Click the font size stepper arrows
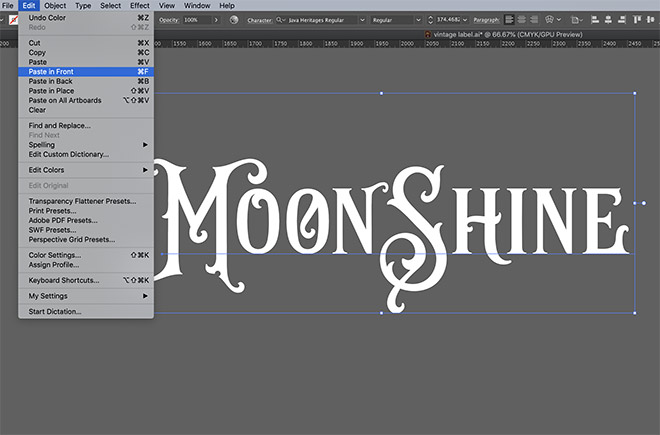The image size is (660, 435). [431, 20]
